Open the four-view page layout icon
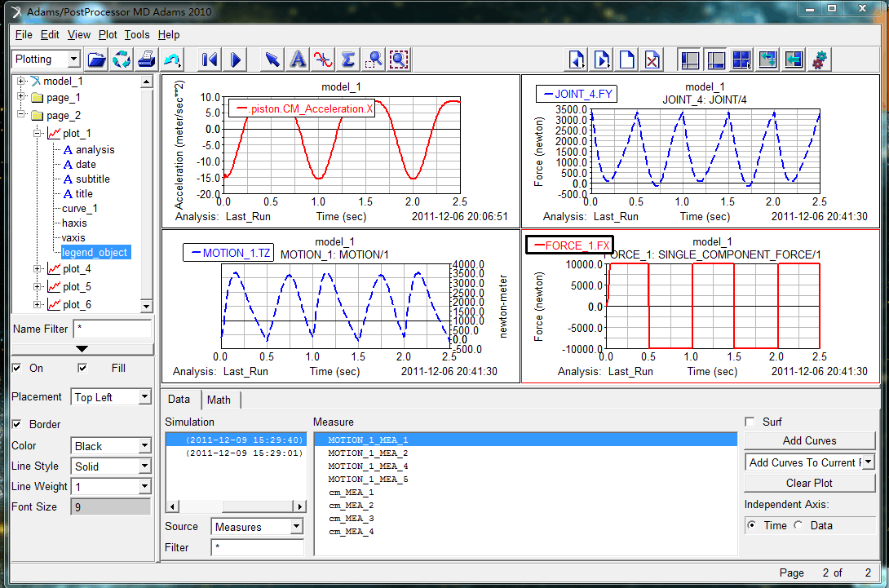The image size is (889, 588). click(741, 59)
